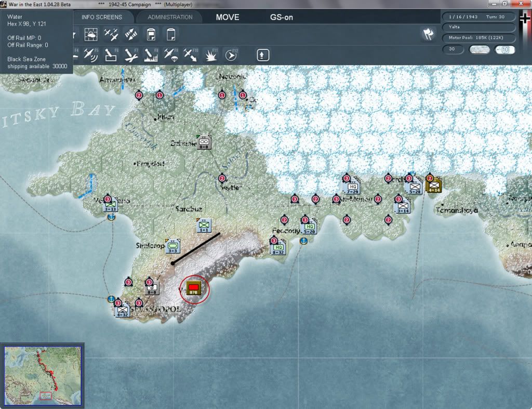This screenshot has width=532, height=409.
Task: Open the INFO SCREENS tab
Action: [101, 17]
